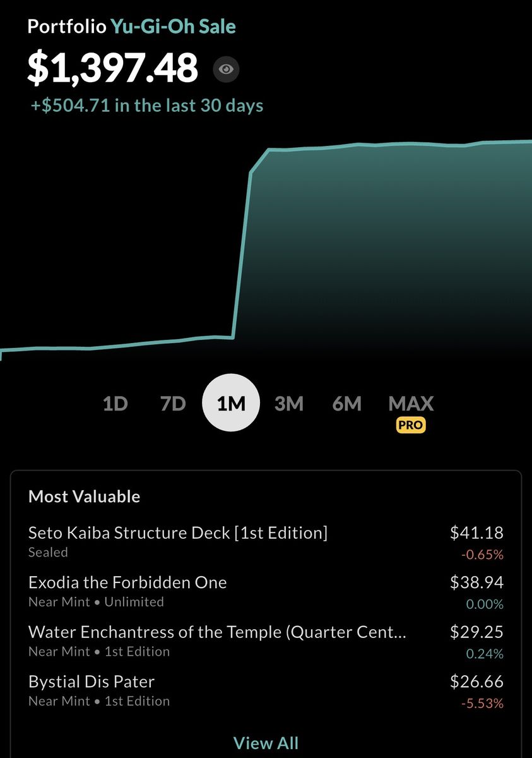Screen dimensions: 532x758
Task: Tap the $1,397.48 portfolio total
Action: click(112, 68)
